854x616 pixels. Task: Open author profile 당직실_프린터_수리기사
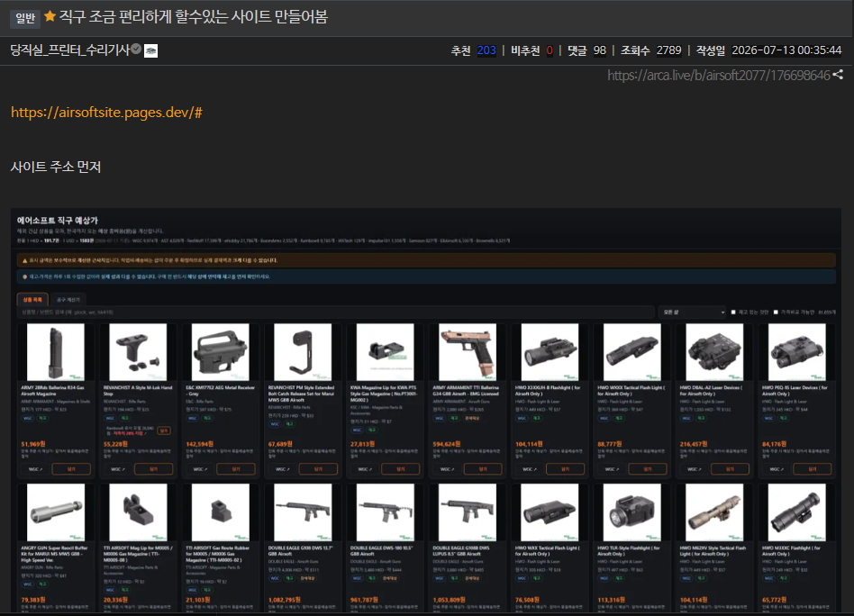click(x=69, y=50)
